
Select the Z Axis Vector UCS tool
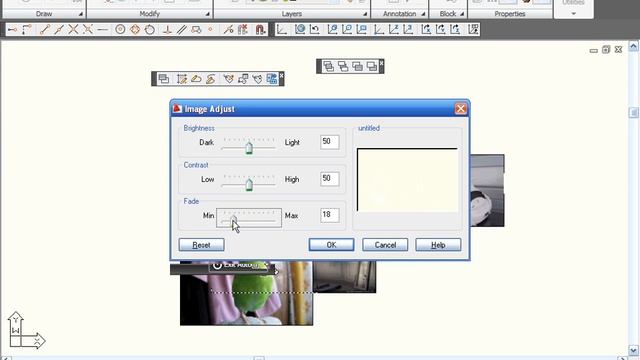393,29
